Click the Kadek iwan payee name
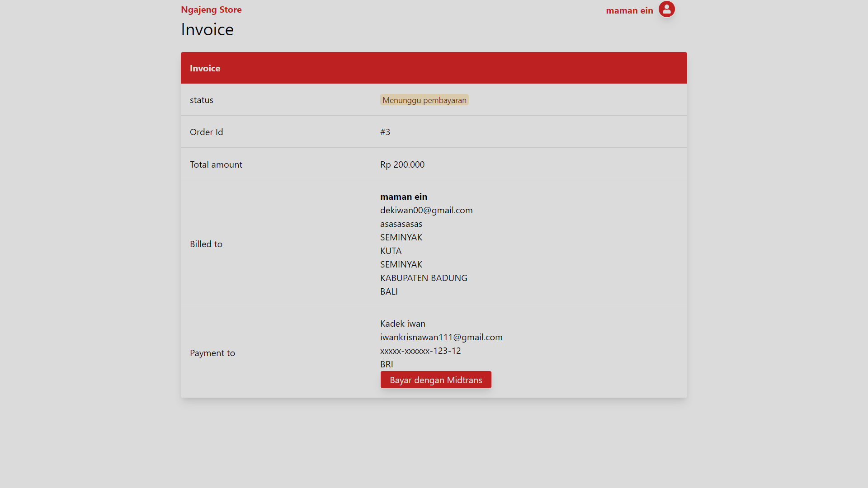The image size is (868, 488). point(402,324)
